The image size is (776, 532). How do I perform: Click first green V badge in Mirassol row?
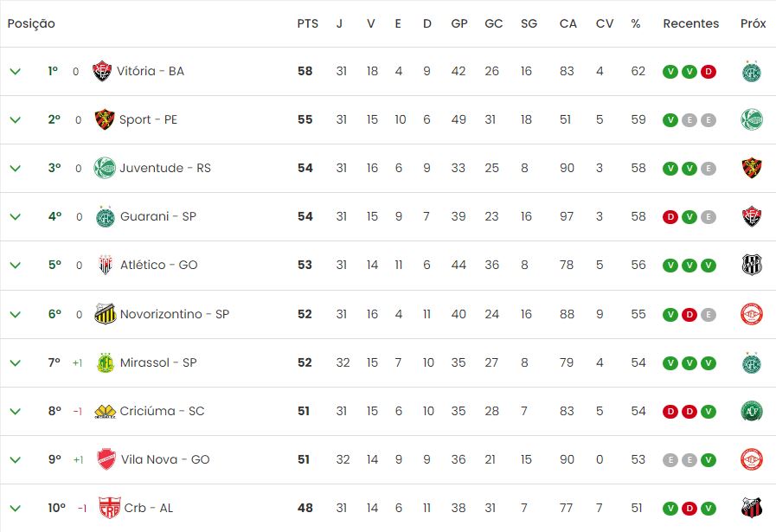point(670,362)
